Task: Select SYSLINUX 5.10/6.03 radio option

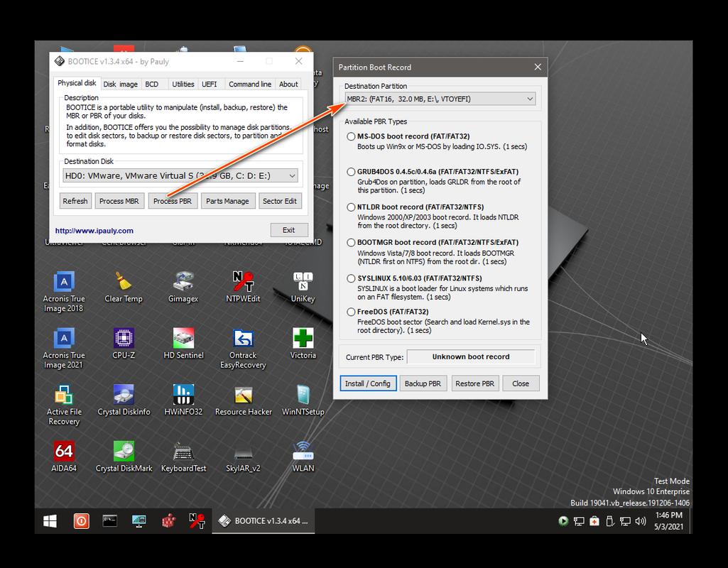Action: (x=351, y=278)
